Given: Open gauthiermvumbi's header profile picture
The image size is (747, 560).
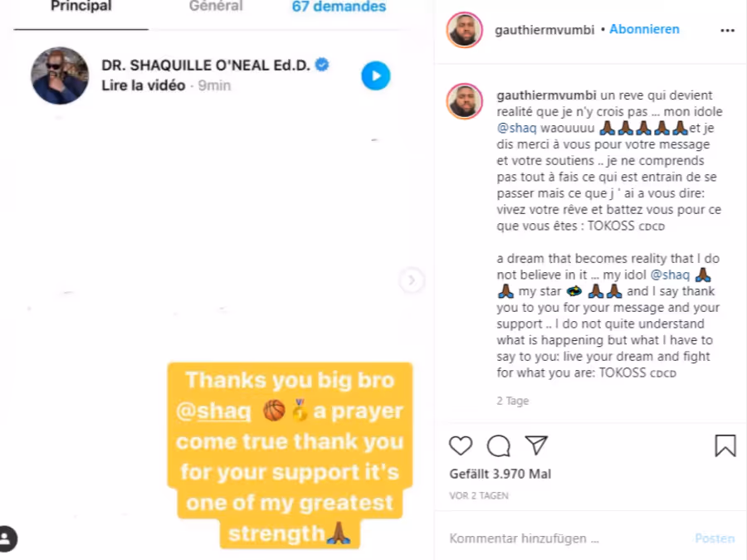Looking at the screenshot, I should click(465, 30).
